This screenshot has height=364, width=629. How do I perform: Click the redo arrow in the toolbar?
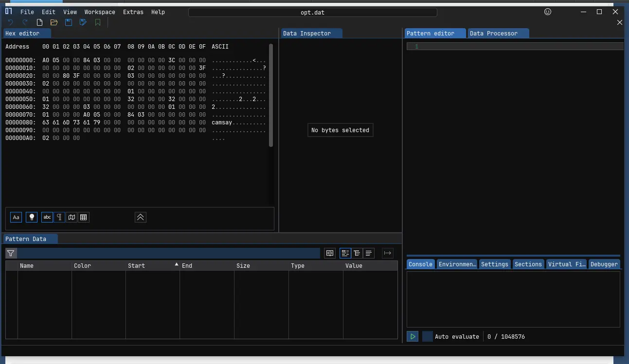coord(25,22)
